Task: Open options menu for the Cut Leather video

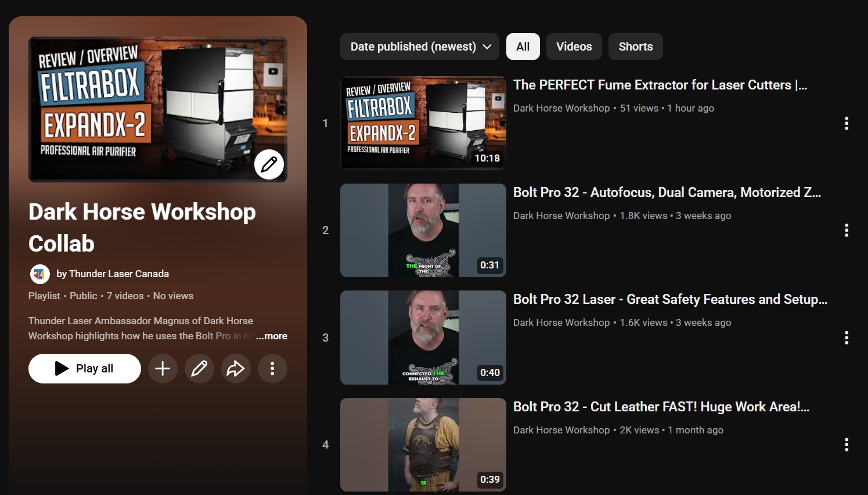Action: (x=847, y=444)
